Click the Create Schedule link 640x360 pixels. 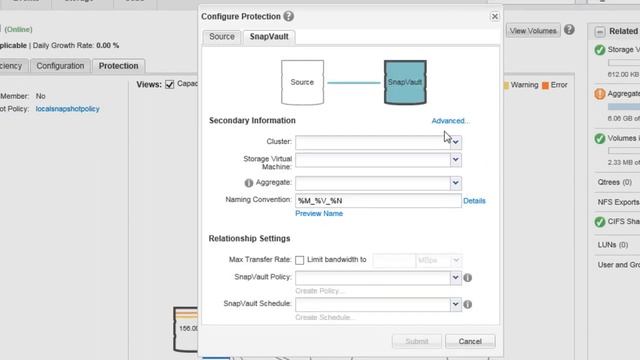[324, 317]
